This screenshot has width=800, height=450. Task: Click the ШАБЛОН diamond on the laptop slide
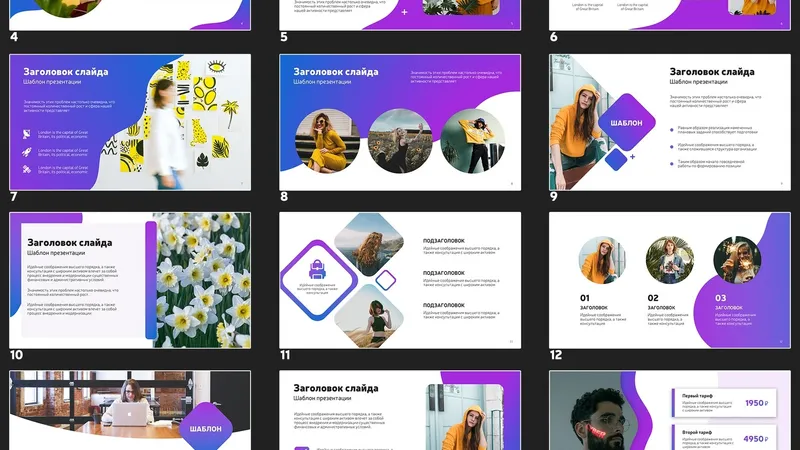(206, 428)
